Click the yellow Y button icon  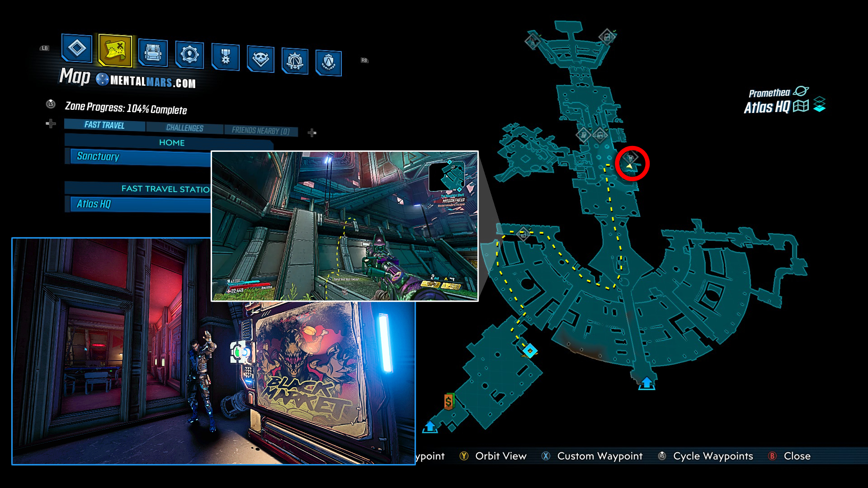pyautogui.click(x=464, y=456)
